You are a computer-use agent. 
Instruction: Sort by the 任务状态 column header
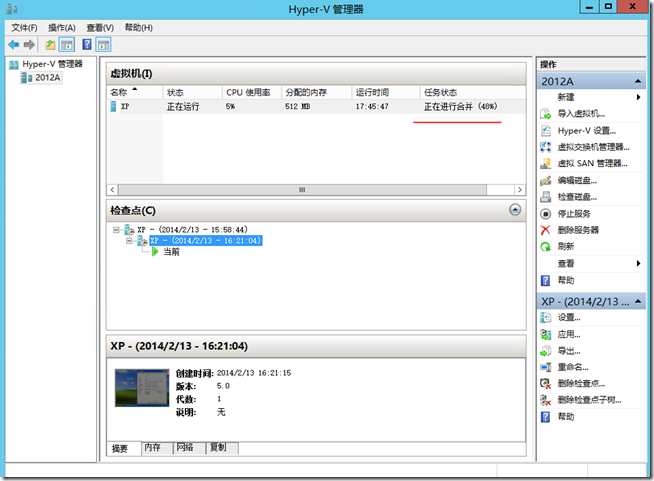click(473, 92)
